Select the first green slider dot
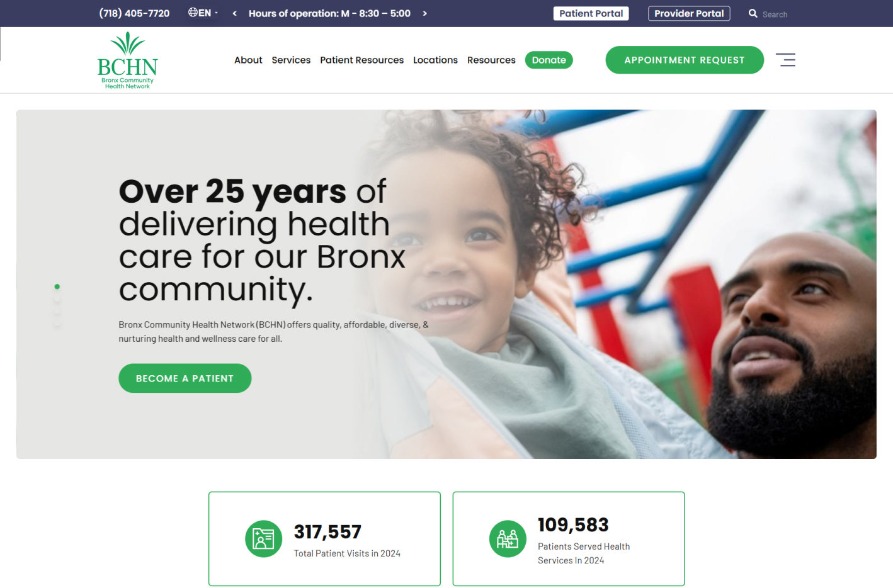The height and width of the screenshot is (588, 893). (x=57, y=286)
